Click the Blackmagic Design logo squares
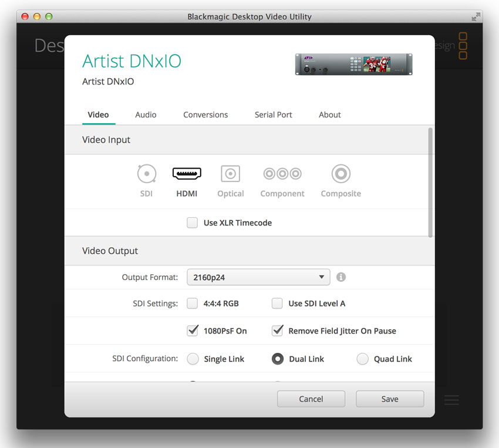499x448 pixels. pos(463,45)
